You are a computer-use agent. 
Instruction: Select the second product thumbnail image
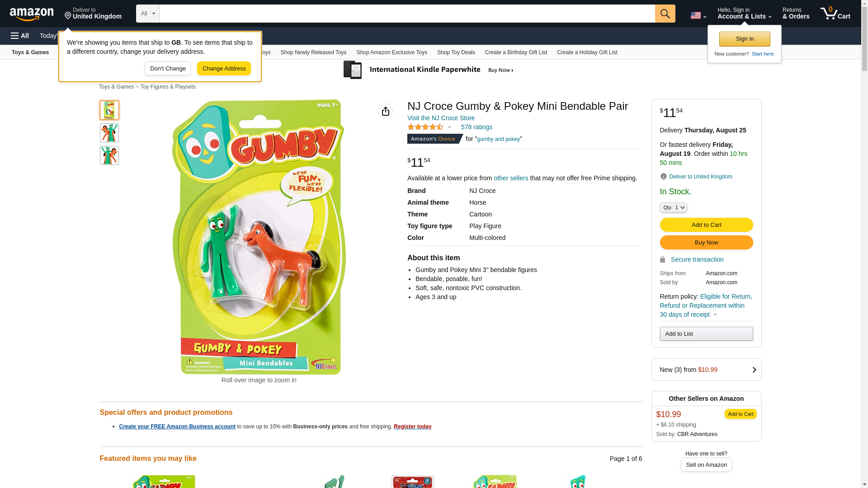(109, 133)
